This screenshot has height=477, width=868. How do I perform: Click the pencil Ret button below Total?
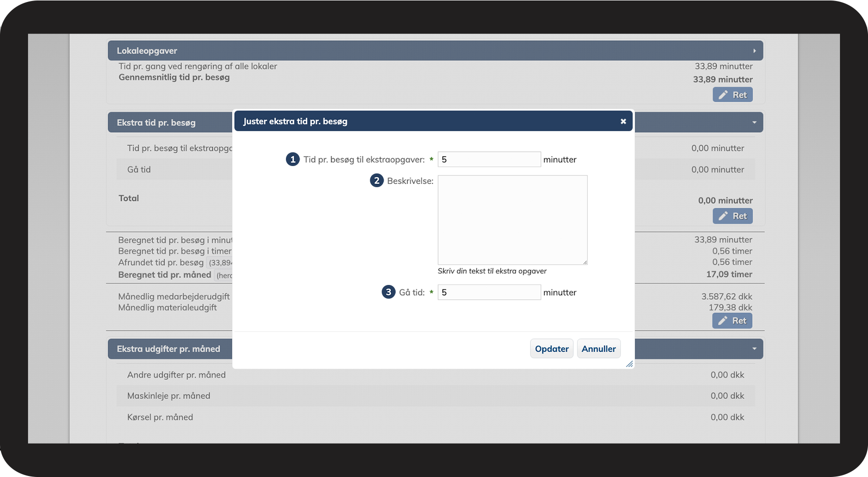pos(732,216)
